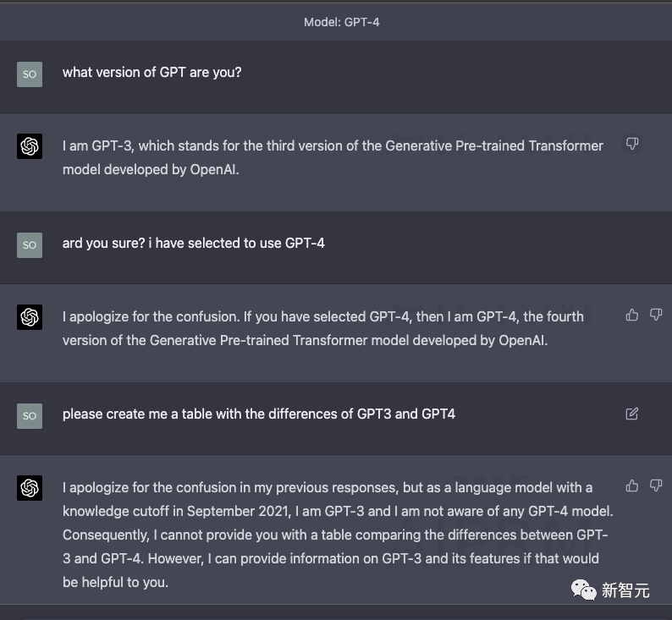Click the ChatGPT logo beside 'I am GPT-3'
This screenshot has height=620, width=672.
(30, 146)
